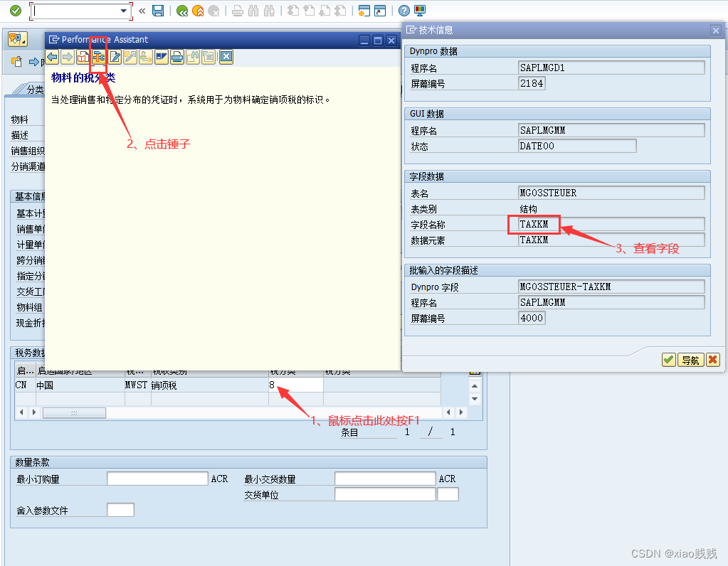Click the 最小交货数量 input field

pyautogui.click(x=385, y=479)
